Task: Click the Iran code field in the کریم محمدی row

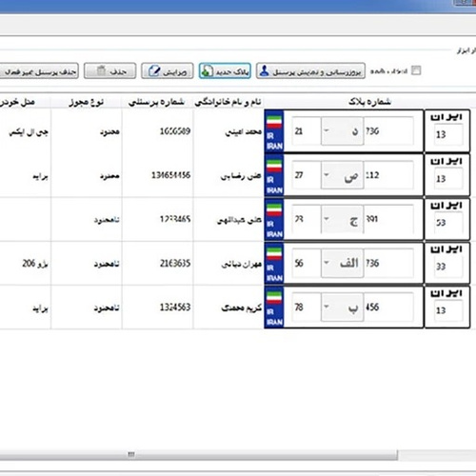Action: (x=448, y=310)
